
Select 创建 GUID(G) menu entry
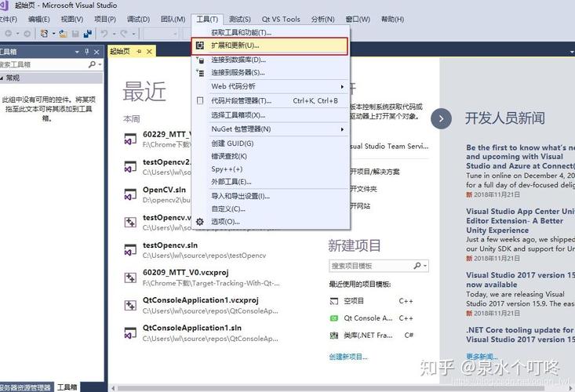pyautogui.click(x=271, y=143)
